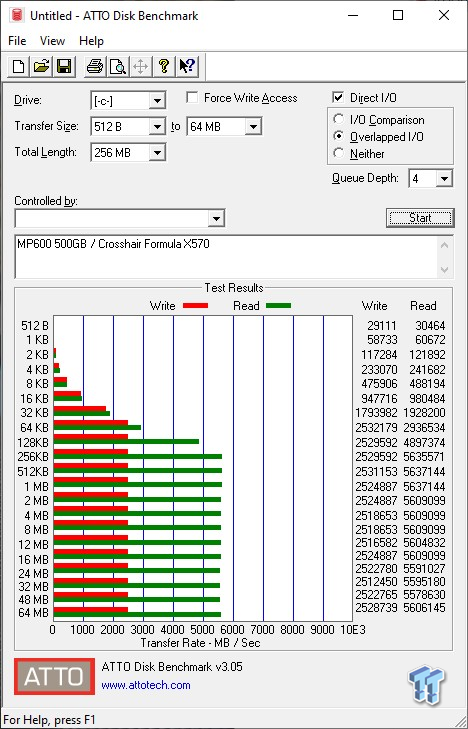The height and width of the screenshot is (729, 468).
Task: Start the benchmark with the Start button
Action: [420, 218]
